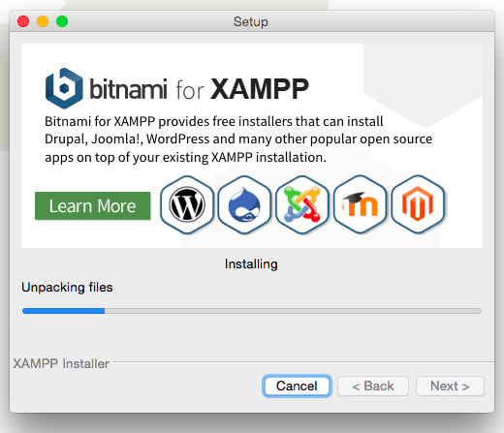Click the Moodle graduation-cap icon
Viewport: 504px width, 433px height.
pyautogui.click(x=360, y=204)
